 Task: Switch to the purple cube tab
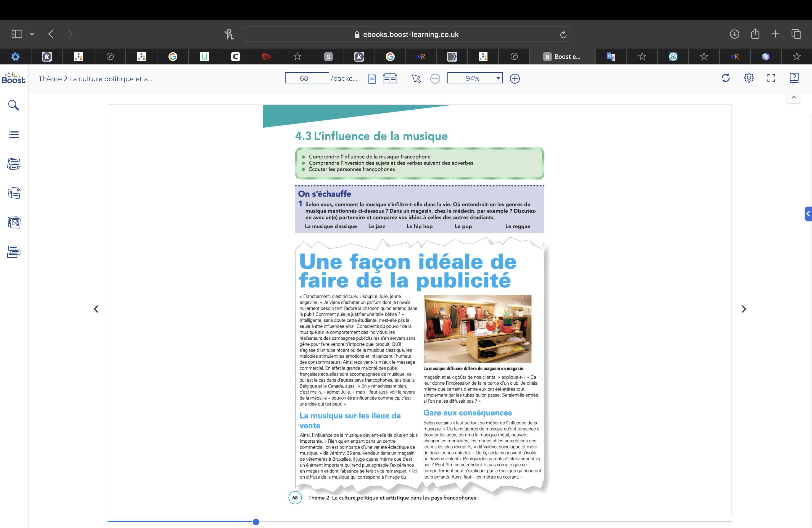pos(766,57)
